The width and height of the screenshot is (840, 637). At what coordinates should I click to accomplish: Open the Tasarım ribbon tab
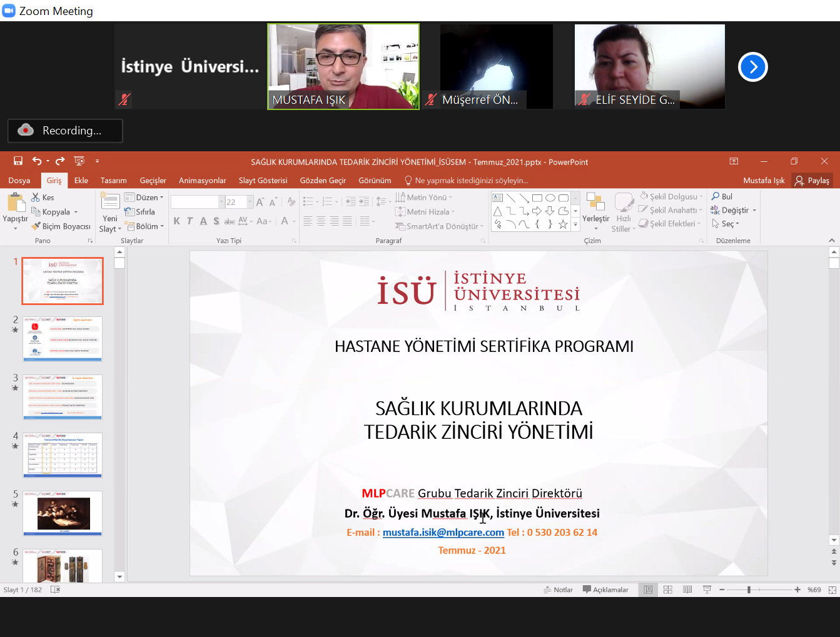[x=114, y=181]
